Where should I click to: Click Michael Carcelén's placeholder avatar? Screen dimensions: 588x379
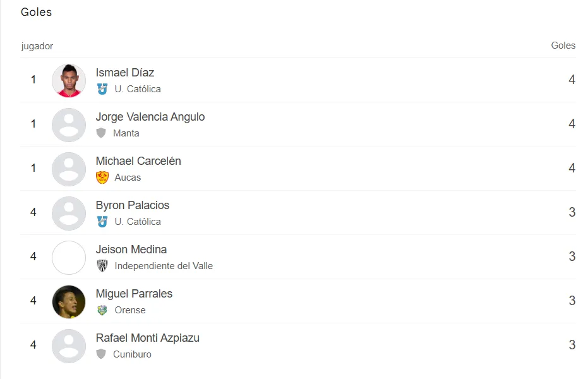click(69, 169)
